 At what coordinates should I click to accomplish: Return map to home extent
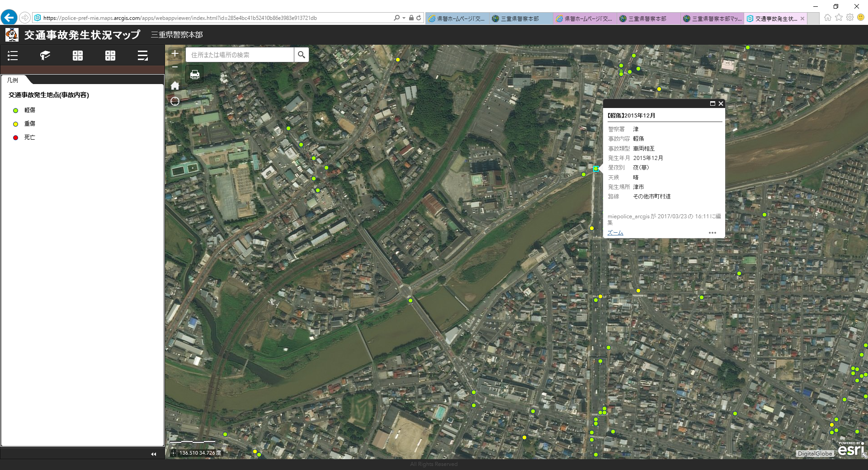pyautogui.click(x=175, y=86)
